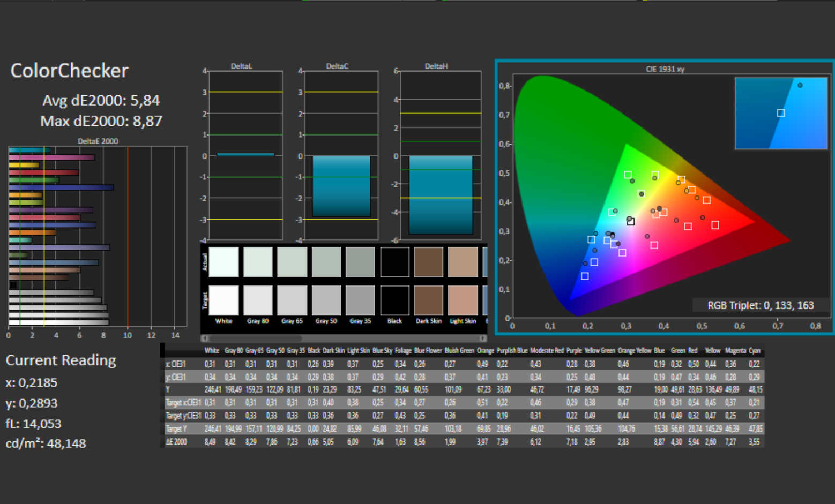The height and width of the screenshot is (504, 835).
Task: Click the target Black swatch
Action: 395,300
